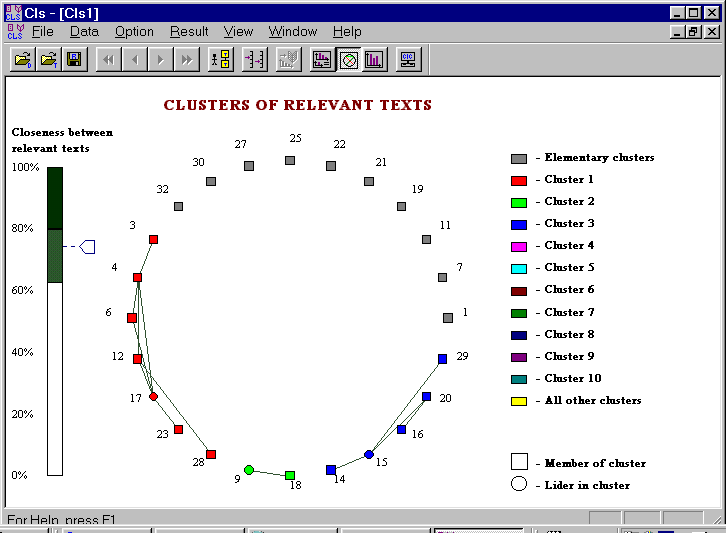Viewport: 726px width, 533px height.
Task: Open the Window menu
Action: pos(293,31)
